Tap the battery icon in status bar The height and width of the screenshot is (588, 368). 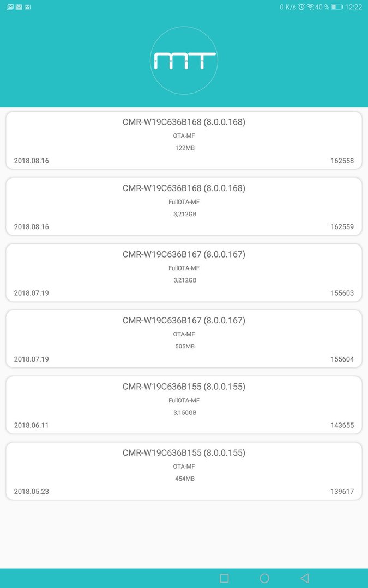(337, 7)
